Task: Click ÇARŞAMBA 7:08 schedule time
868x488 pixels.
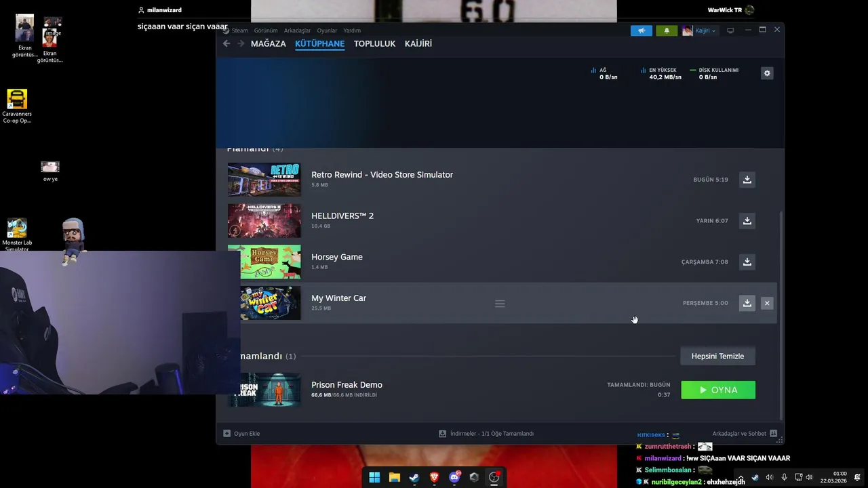Action: click(705, 262)
